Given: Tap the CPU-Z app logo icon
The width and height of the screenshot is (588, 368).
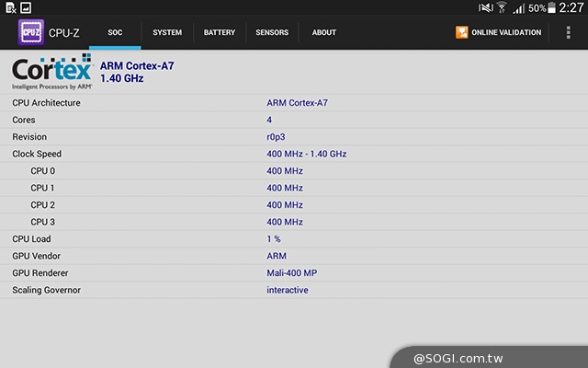Looking at the screenshot, I should [31, 32].
